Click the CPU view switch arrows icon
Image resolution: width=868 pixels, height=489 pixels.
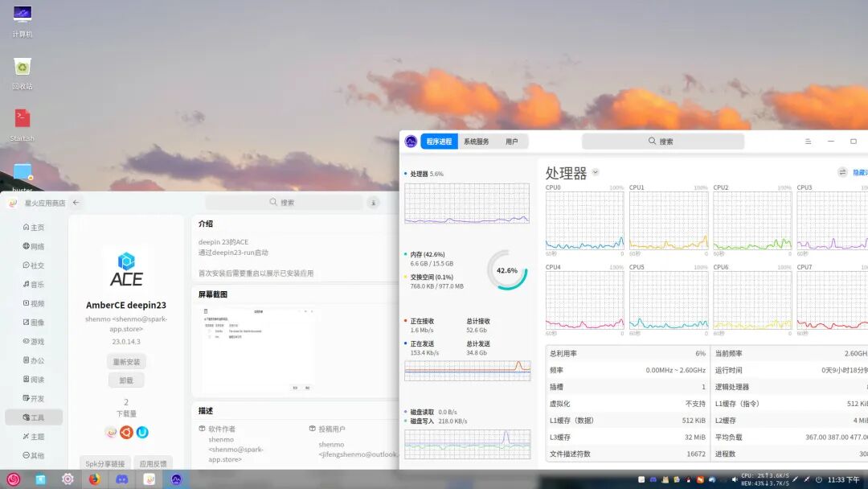pyautogui.click(x=842, y=172)
